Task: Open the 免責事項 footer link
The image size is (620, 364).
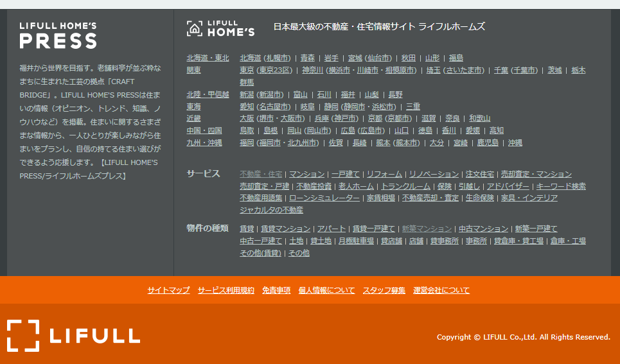Action: [x=276, y=290]
